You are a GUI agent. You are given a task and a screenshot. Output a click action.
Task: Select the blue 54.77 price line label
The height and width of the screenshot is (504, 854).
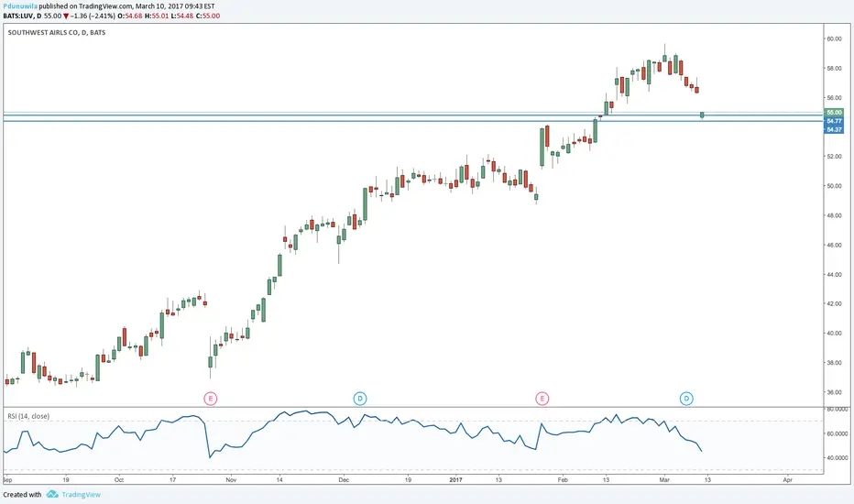click(x=834, y=121)
